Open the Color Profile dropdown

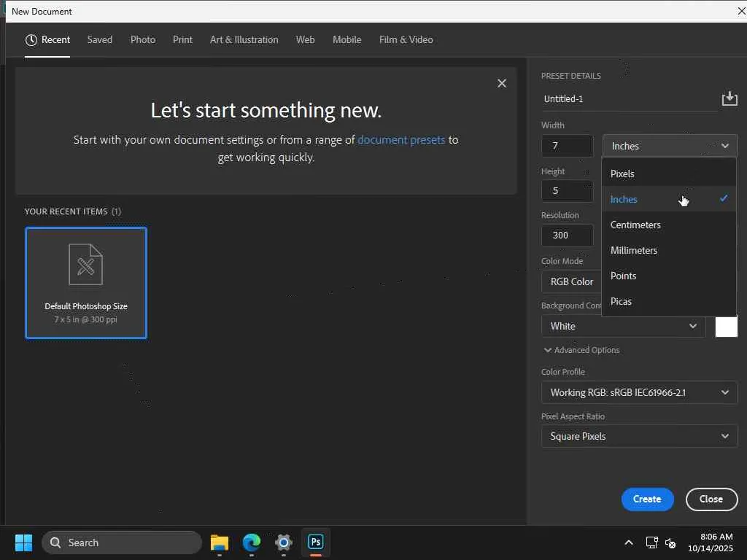coord(639,392)
